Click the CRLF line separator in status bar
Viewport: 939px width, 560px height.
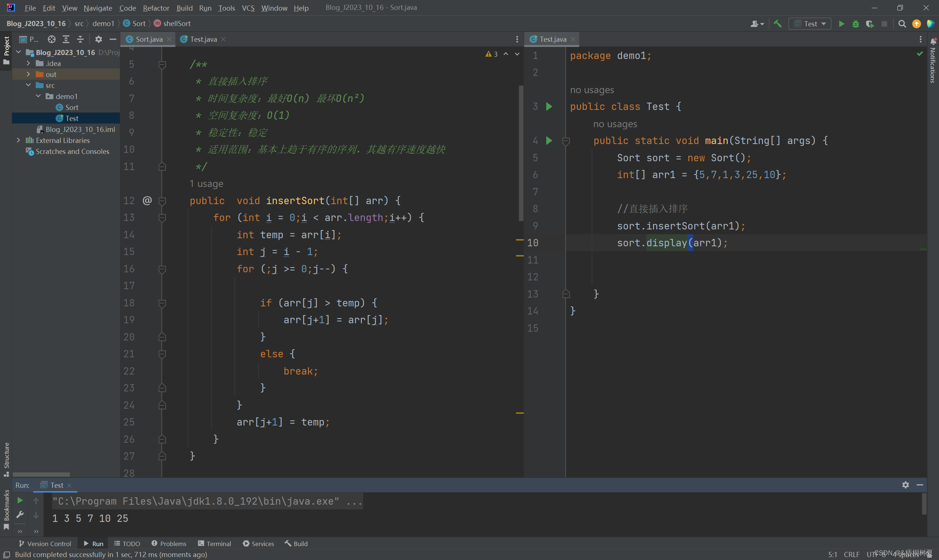(851, 555)
